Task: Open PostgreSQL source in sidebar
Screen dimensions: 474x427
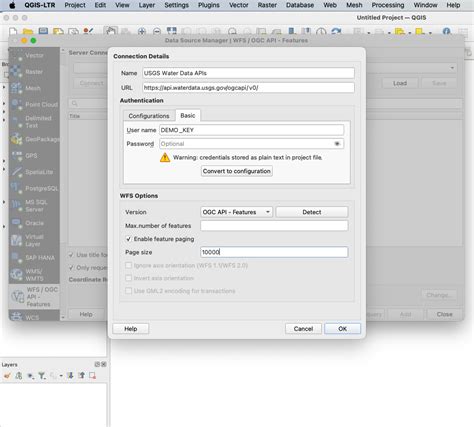Action: tap(34, 188)
